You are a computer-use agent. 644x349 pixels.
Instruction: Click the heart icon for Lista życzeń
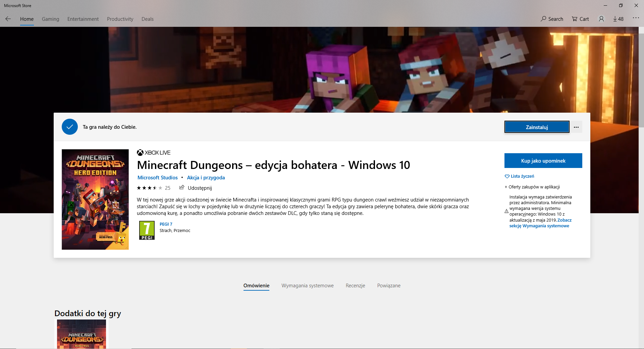pyautogui.click(x=507, y=176)
